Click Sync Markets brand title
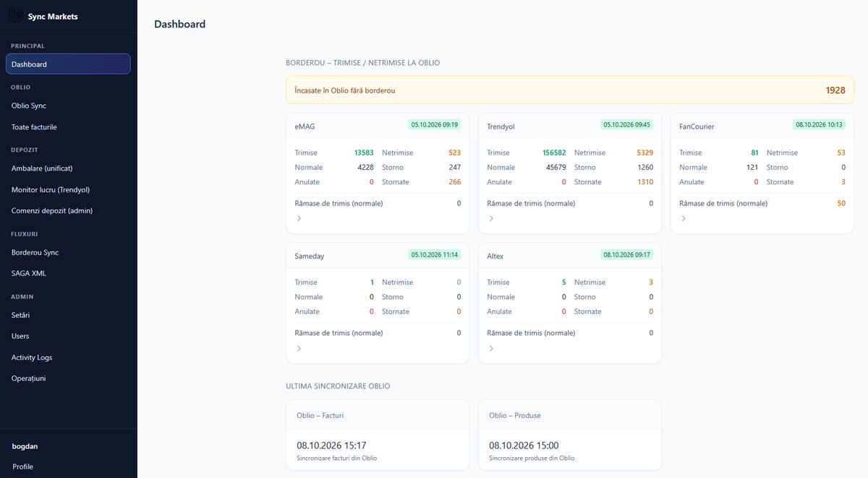 pyautogui.click(x=53, y=16)
